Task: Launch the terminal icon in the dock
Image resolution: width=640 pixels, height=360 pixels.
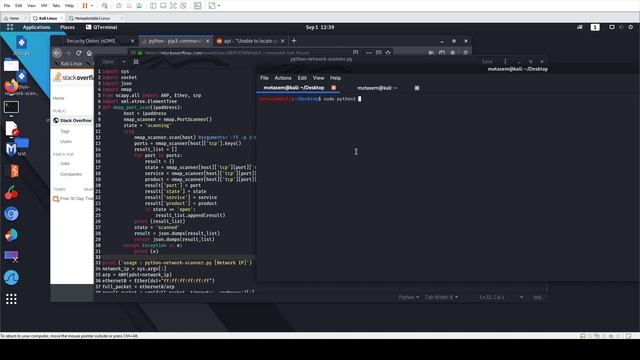Action: 11,107
